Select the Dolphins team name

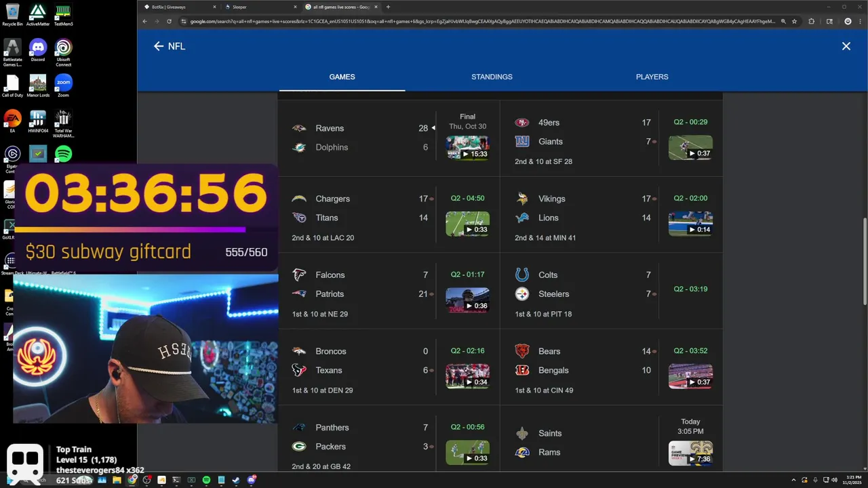332,147
